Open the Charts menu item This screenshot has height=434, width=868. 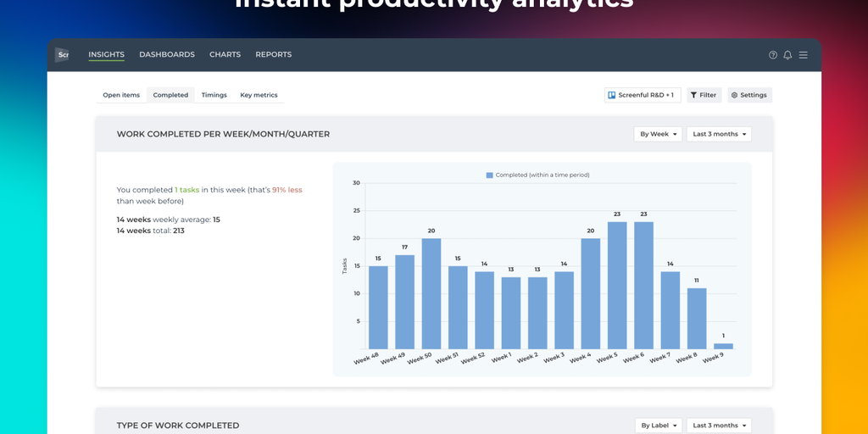coord(225,55)
